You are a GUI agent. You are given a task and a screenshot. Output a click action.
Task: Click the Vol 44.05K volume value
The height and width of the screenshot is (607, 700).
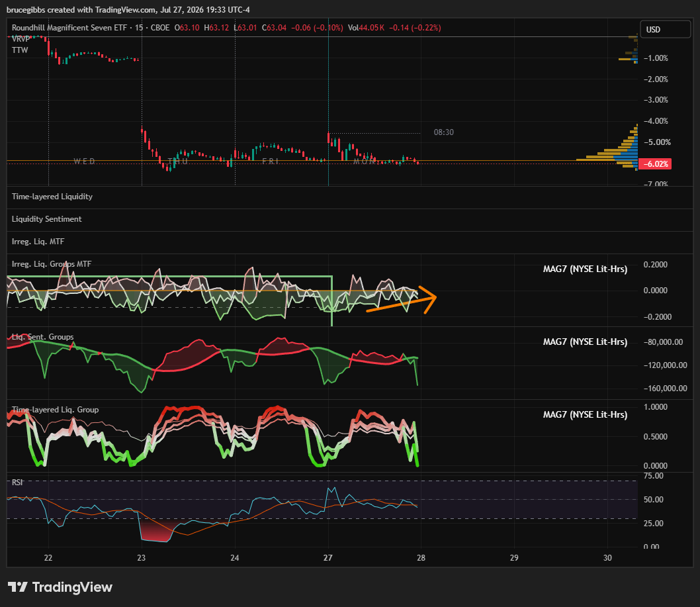coord(366,28)
